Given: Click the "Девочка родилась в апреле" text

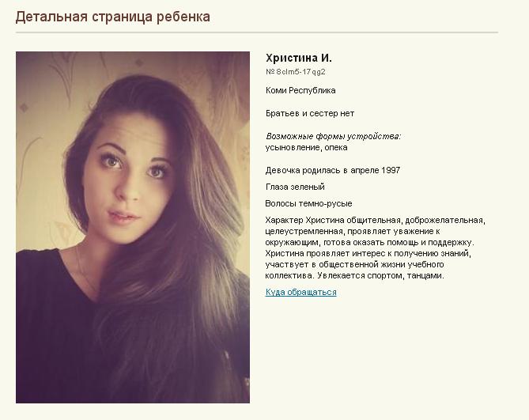Looking at the screenshot, I should [322, 170].
